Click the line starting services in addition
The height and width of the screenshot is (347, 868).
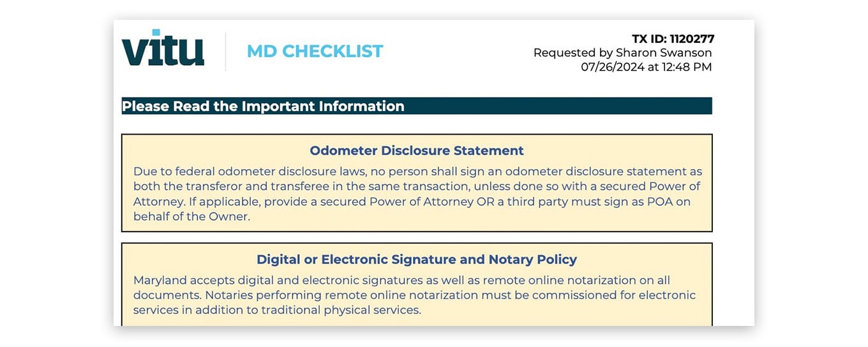pyautogui.click(x=277, y=310)
